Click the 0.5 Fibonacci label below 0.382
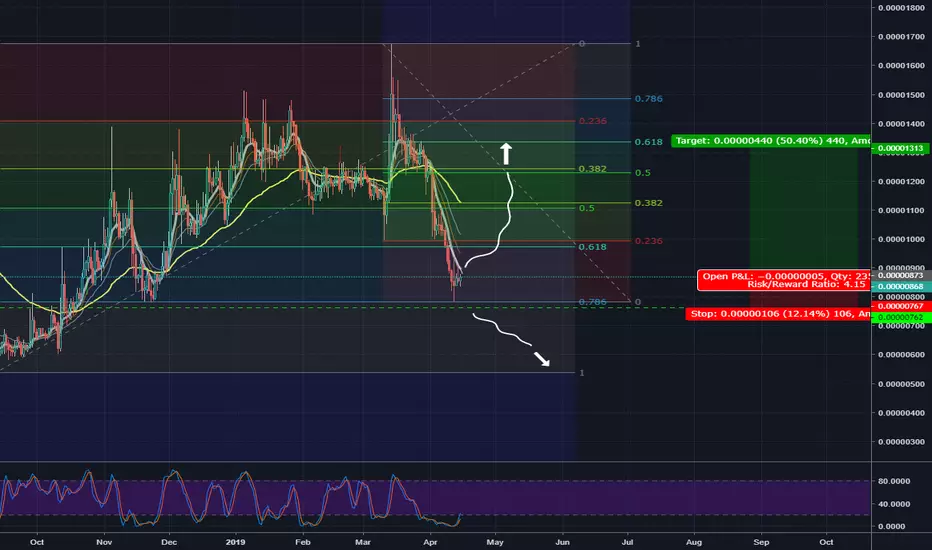Screen dimensions: 932x550 587,208
